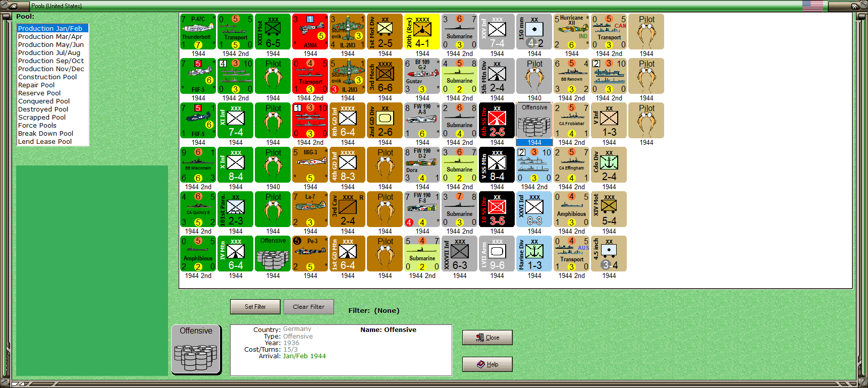Select the BB Wisconsin battleship counter
This screenshot has width=868, height=388.
198,165
